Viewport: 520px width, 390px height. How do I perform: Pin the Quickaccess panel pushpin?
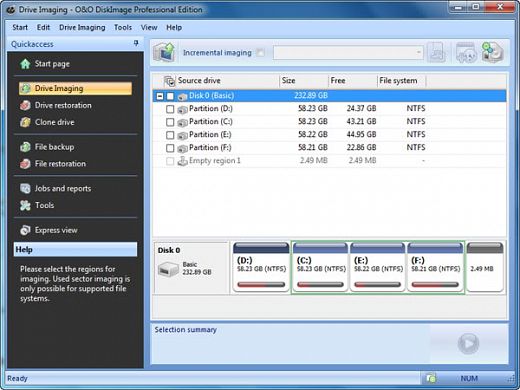pyautogui.click(x=136, y=43)
